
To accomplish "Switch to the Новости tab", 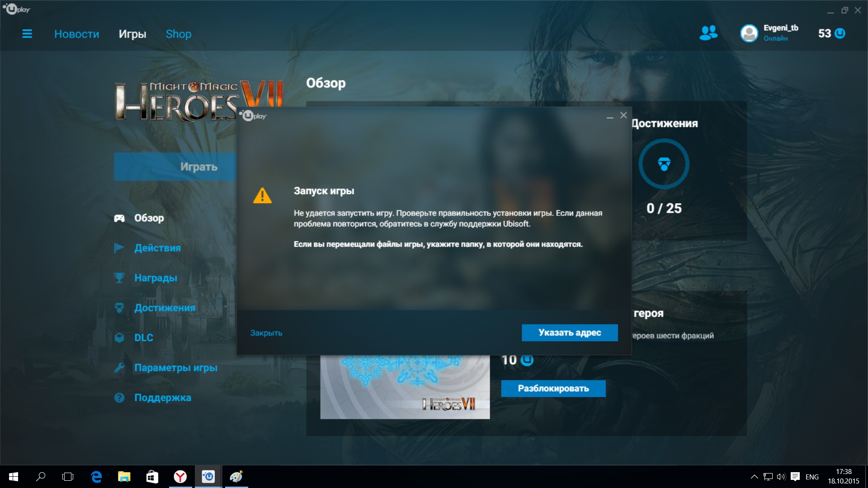I will coord(76,34).
